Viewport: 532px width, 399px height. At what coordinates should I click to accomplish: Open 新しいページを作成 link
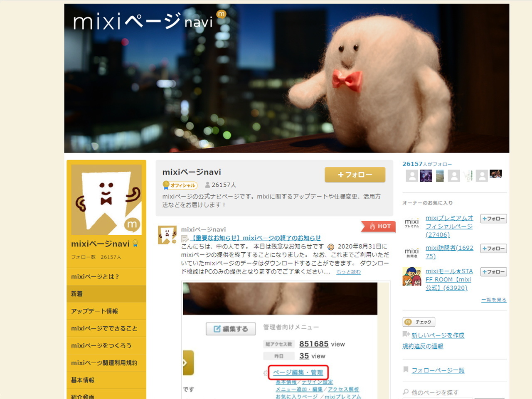tap(438, 335)
